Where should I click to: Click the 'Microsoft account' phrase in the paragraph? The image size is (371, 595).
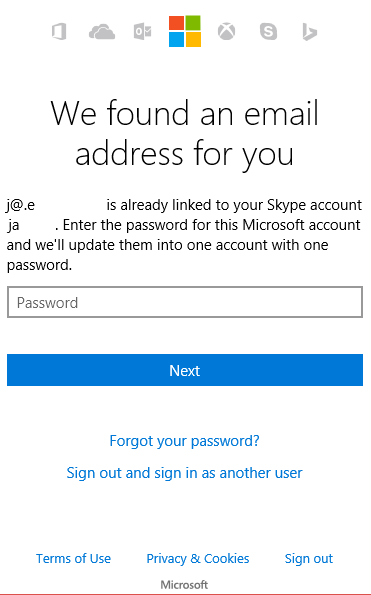coord(302,225)
